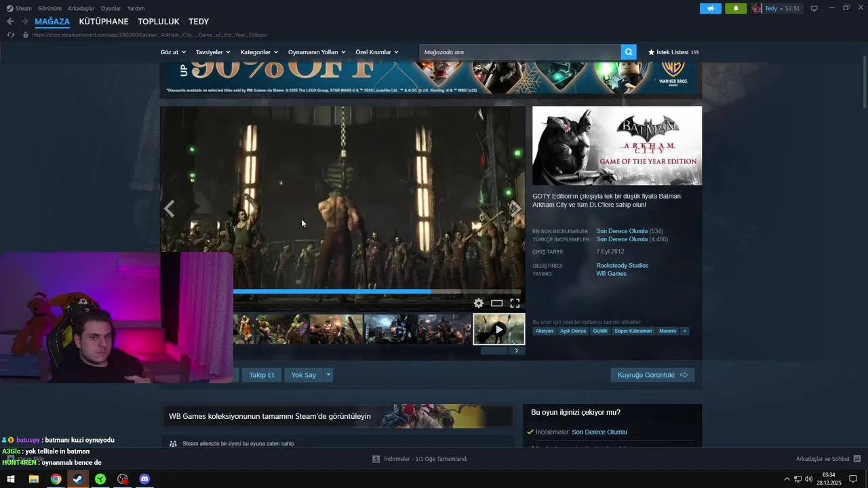Select the Açık Dünya tag
The image size is (868, 488).
pos(573,331)
